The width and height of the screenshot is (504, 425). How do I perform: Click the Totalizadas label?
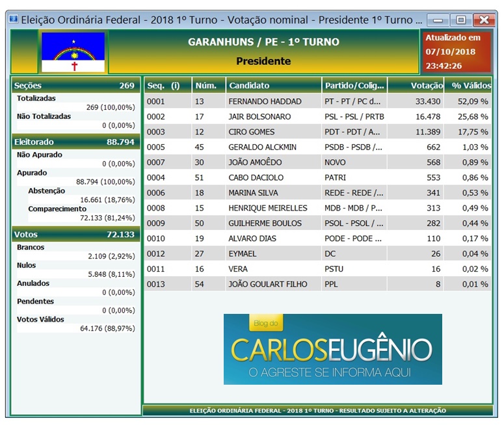pos(36,98)
